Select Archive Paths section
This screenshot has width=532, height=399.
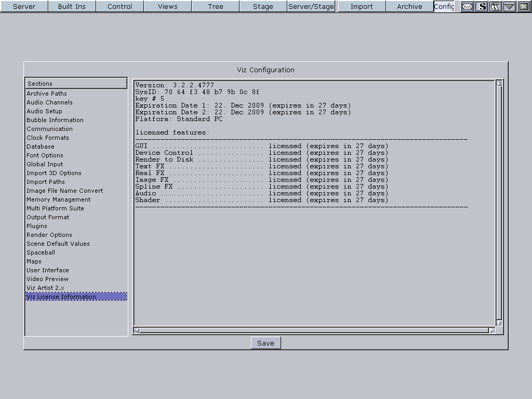tap(47, 94)
